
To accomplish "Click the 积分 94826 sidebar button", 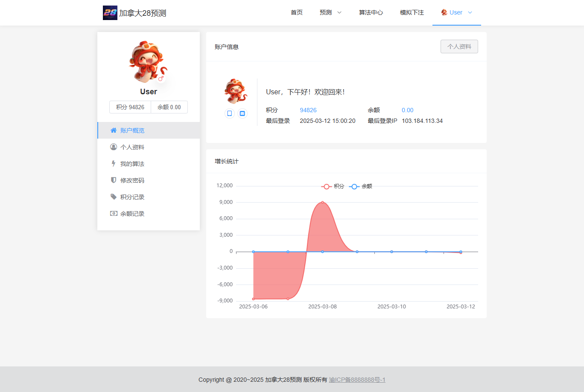I will [130, 107].
